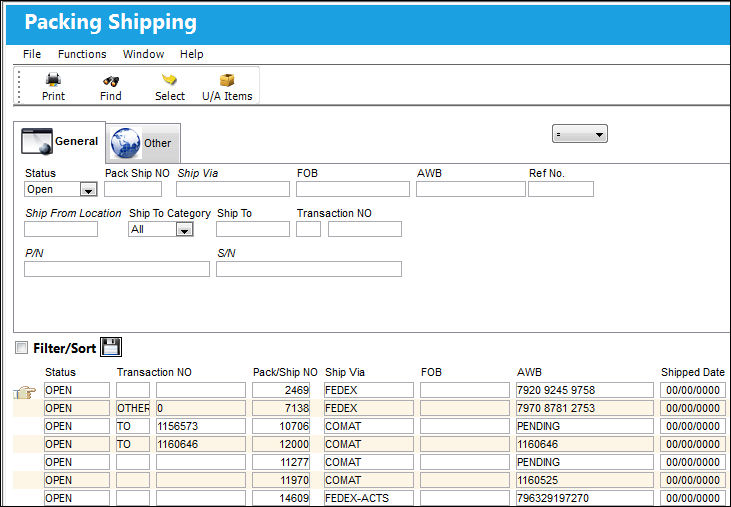Click the Transaction NO number field
Screen dimensions: 731x507
tap(365, 229)
